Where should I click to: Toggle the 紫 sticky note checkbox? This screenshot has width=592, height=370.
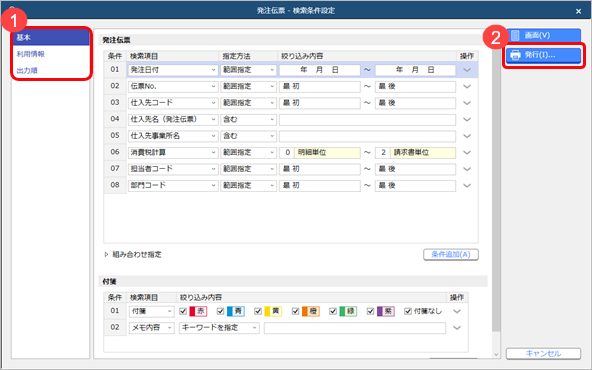pos(370,311)
